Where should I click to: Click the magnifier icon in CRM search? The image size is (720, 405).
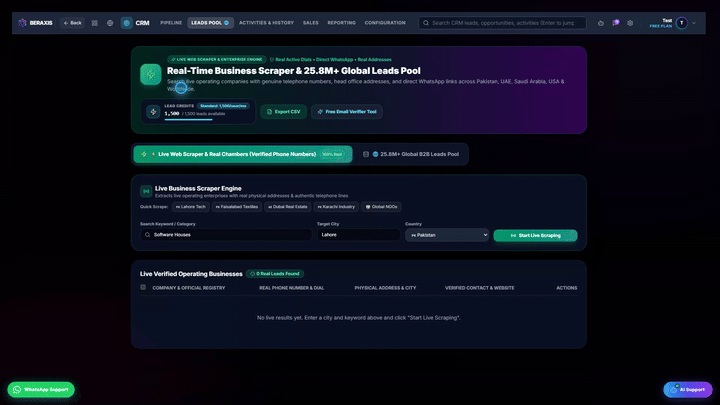[x=426, y=23]
